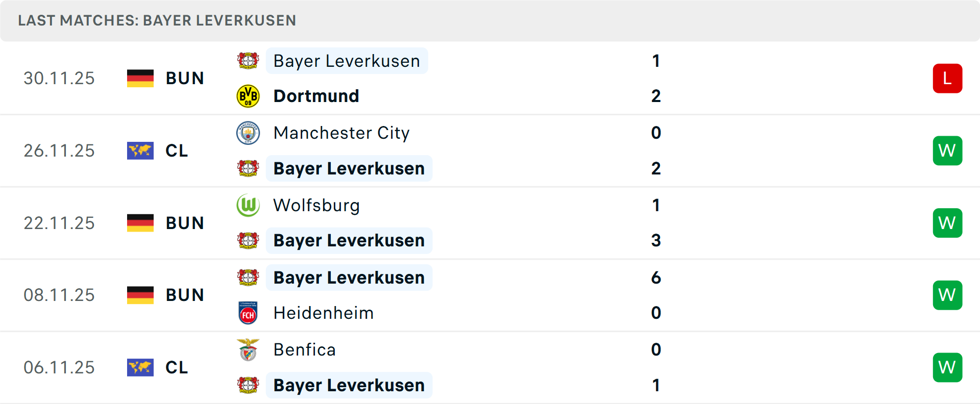Click the German flag next to BUN
The width and height of the screenshot is (980, 404).
[x=140, y=78]
